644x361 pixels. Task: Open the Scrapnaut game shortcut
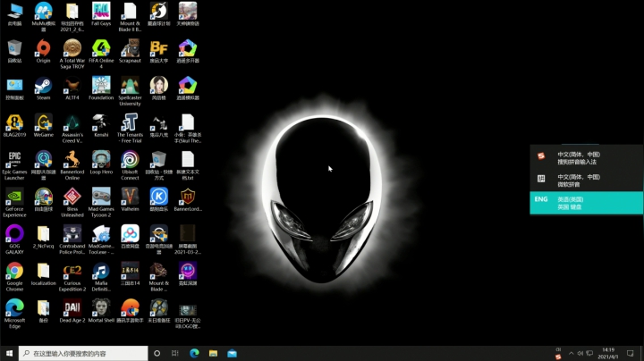pyautogui.click(x=130, y=51)
